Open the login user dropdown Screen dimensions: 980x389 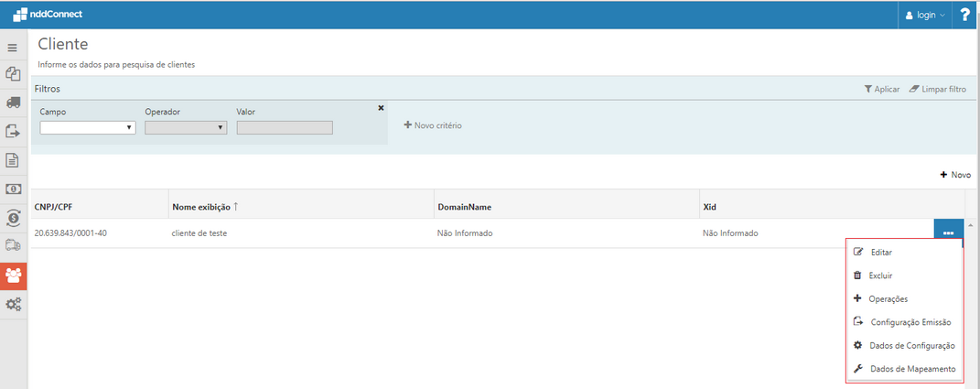(926, 15)
